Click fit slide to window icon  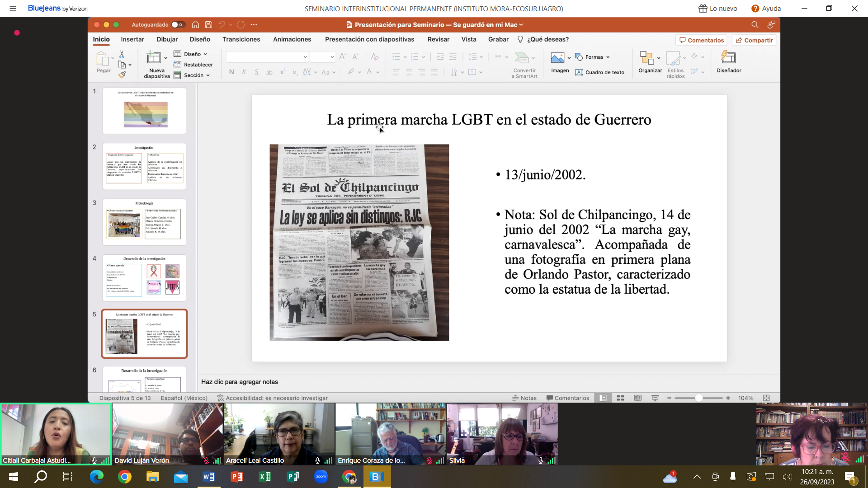766,398
